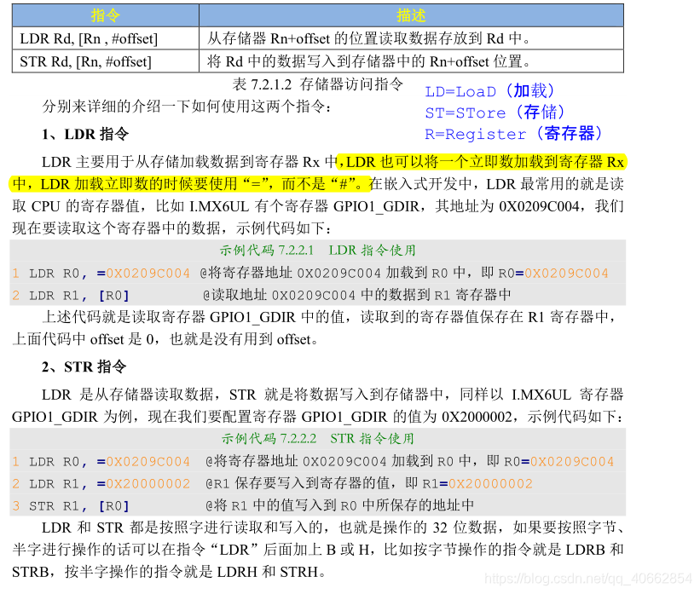Click the code title '示例代码 7.2.2.1 LDR 指令使用'
Screen dimensions: 700x594
317,250
